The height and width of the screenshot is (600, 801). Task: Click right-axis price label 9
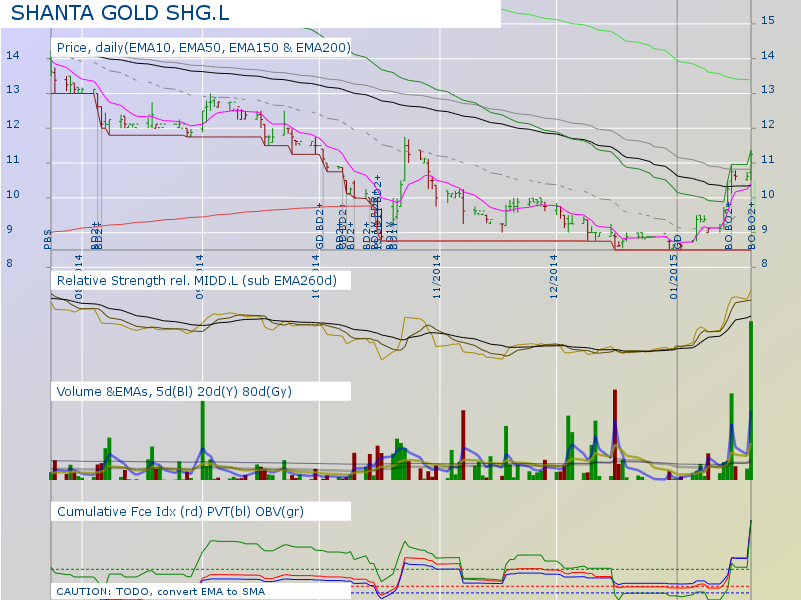tap(764, 229)
